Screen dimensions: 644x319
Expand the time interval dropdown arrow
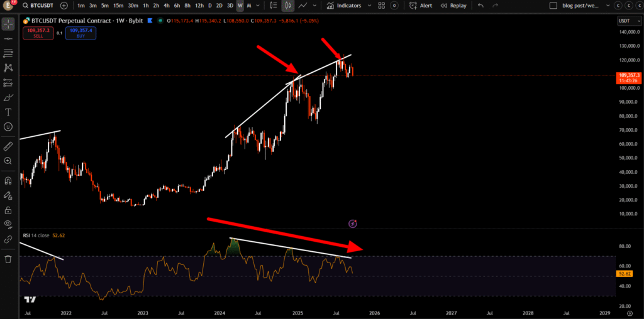(260, 6)
